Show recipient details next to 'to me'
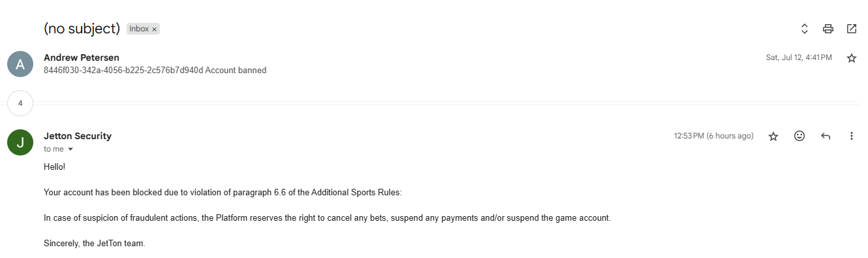Viewport: 868px width, 258px height. [70, 150]
